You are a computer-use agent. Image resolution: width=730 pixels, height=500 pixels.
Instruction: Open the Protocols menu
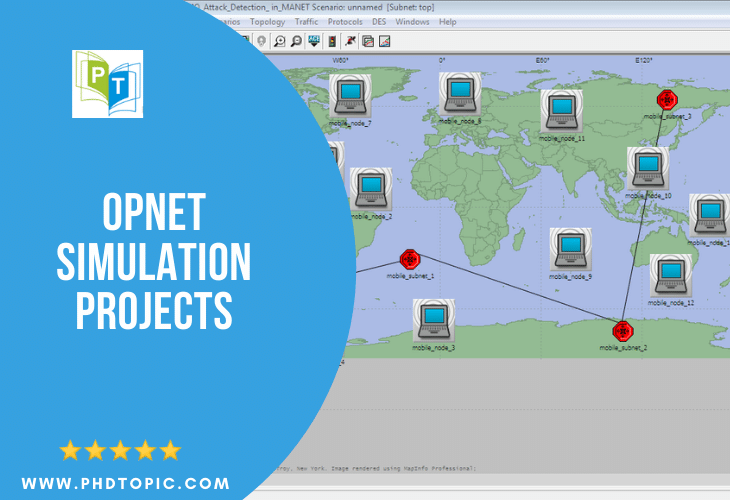[345, 22]
